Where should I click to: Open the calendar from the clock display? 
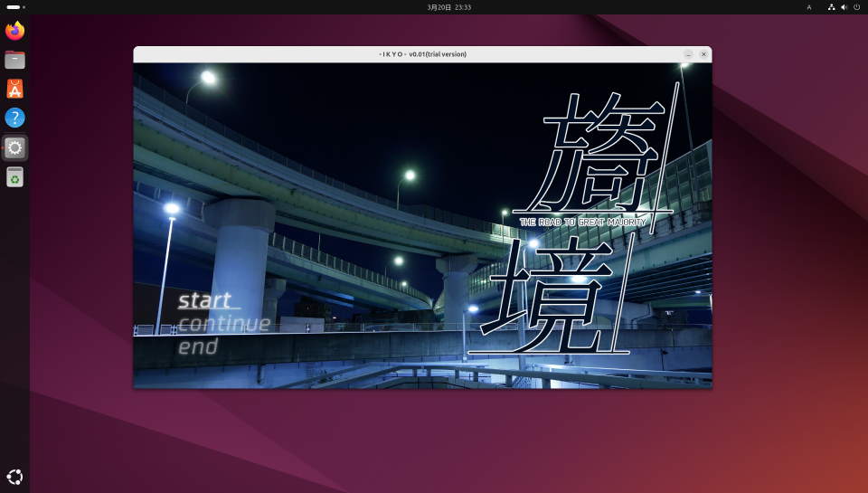449,7
